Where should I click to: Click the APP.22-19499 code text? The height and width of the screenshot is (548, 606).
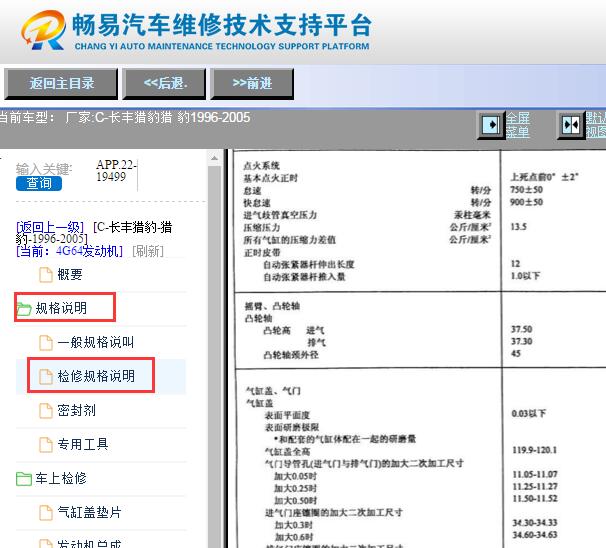(115, 170)
